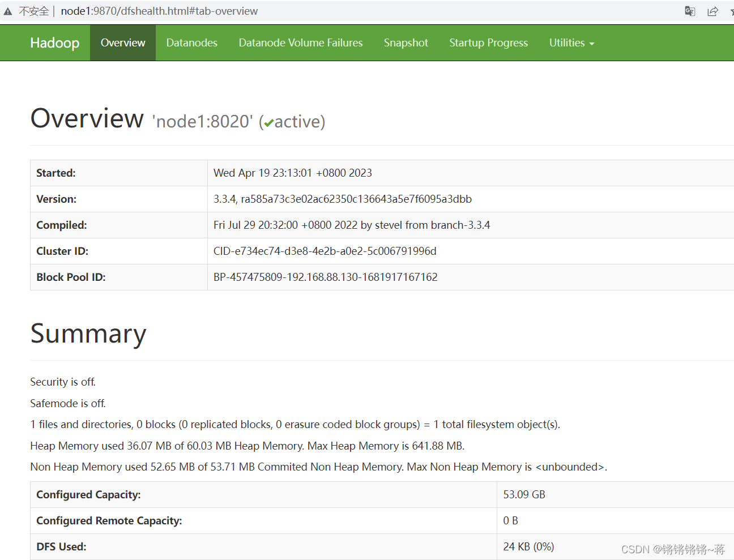Click the green active checkmark icon
734x560 pixels.
(x=269, y=123)
